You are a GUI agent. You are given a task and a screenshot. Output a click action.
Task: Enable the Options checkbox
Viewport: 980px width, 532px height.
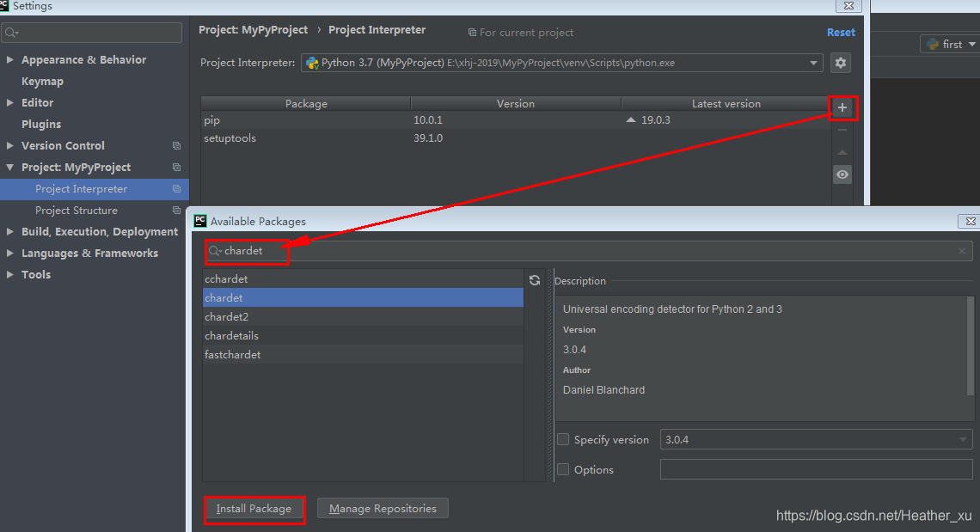(x=562, y=469)
